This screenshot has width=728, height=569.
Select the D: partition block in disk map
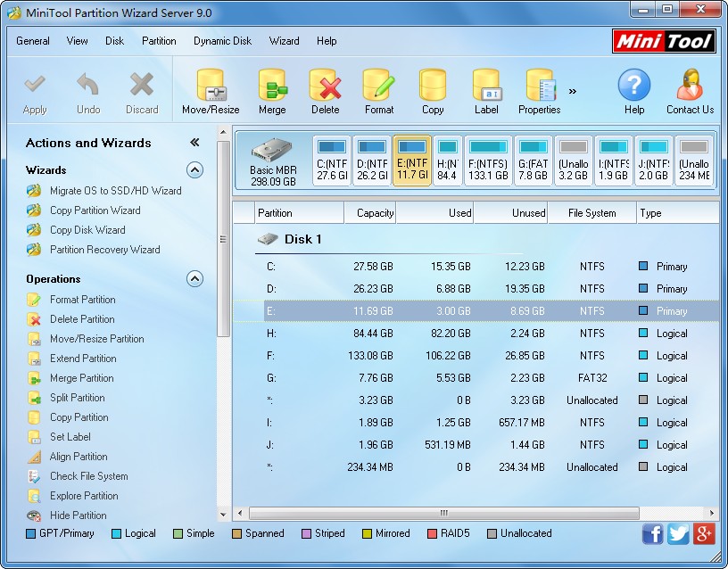point(372,161)
